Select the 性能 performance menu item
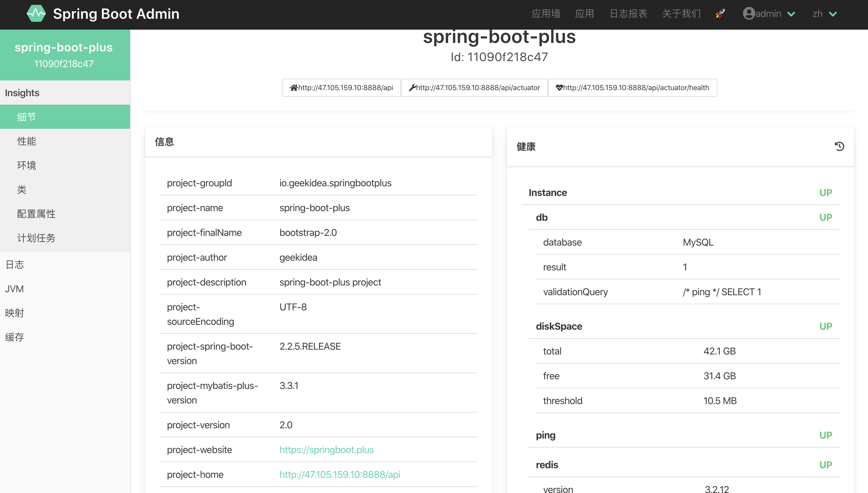Screen dimensions: 868x493 [26, 141]
